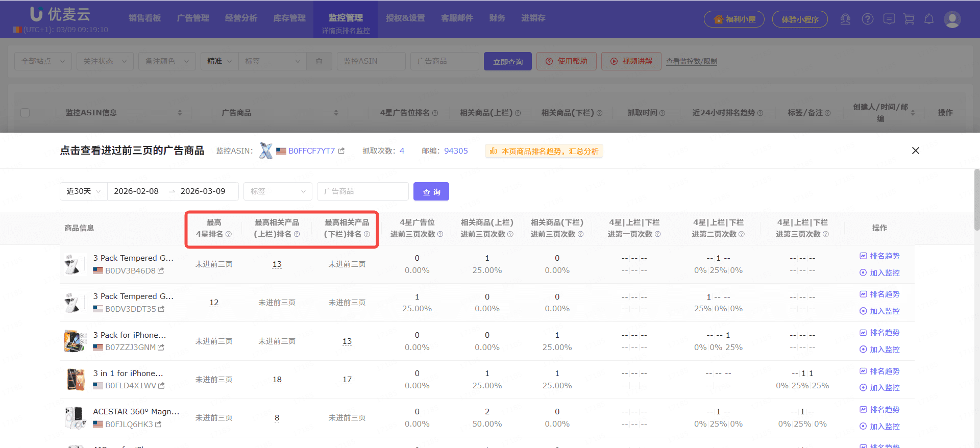Click the 监控ASIN input field

pyautogui.click(x=371, y=61)
